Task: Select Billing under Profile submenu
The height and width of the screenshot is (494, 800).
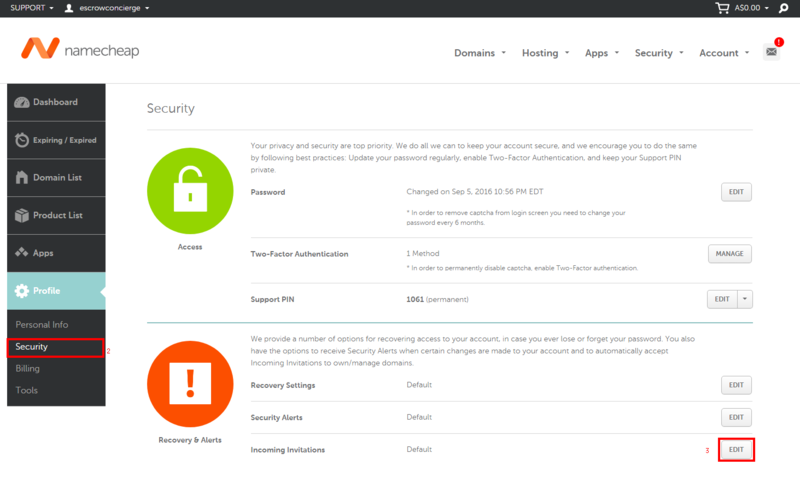Action: [x=28, y=368]
